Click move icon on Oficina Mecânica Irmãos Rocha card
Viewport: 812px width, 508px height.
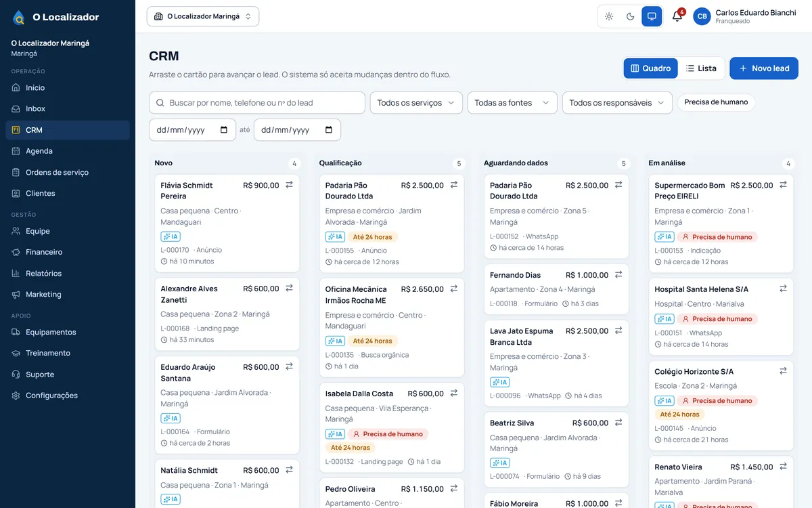453,289
